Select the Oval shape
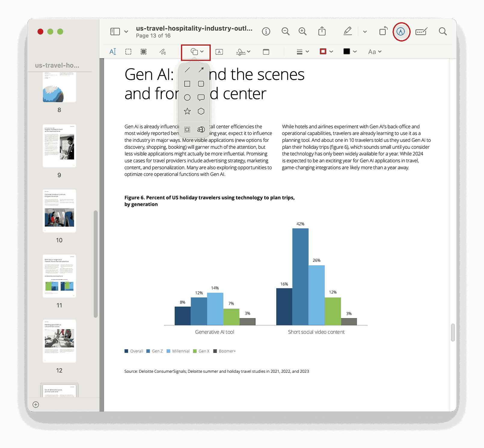The height and width of the screenshot is (448, 484). [187, 97]
